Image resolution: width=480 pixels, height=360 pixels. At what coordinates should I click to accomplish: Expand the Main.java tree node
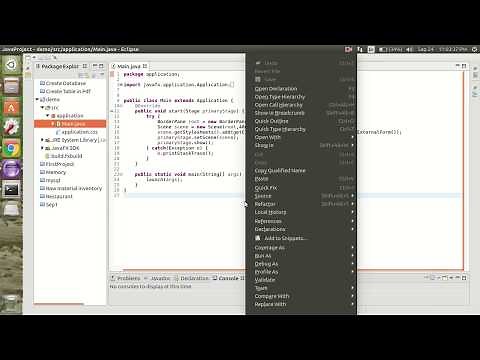(x=53, y=124)
